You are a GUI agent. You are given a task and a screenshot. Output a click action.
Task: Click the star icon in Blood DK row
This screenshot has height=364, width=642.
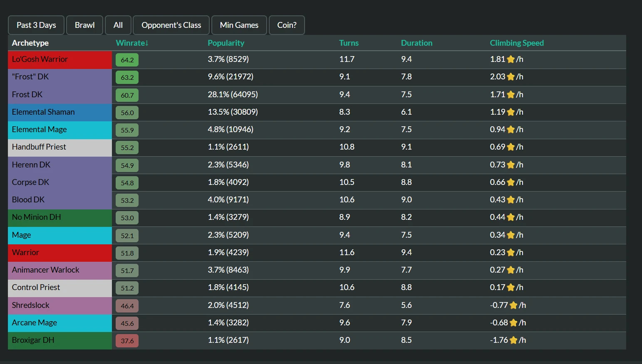pyautogui.click(x=511, y=200)
